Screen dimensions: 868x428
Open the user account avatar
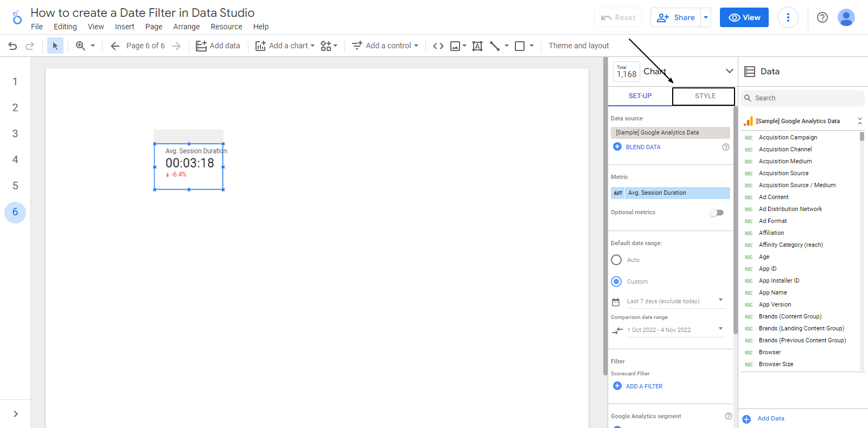tap(846, 17)
